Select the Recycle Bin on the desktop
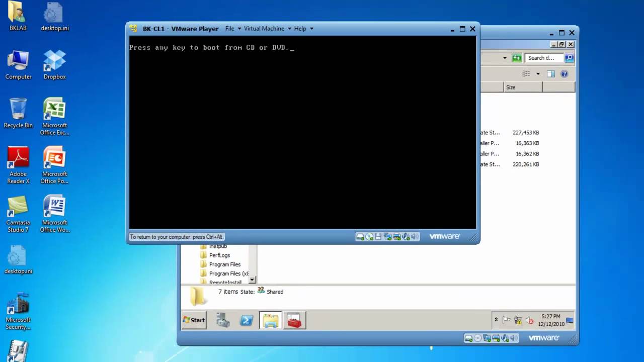The image size is (644, 362). [x=18, y=113]
